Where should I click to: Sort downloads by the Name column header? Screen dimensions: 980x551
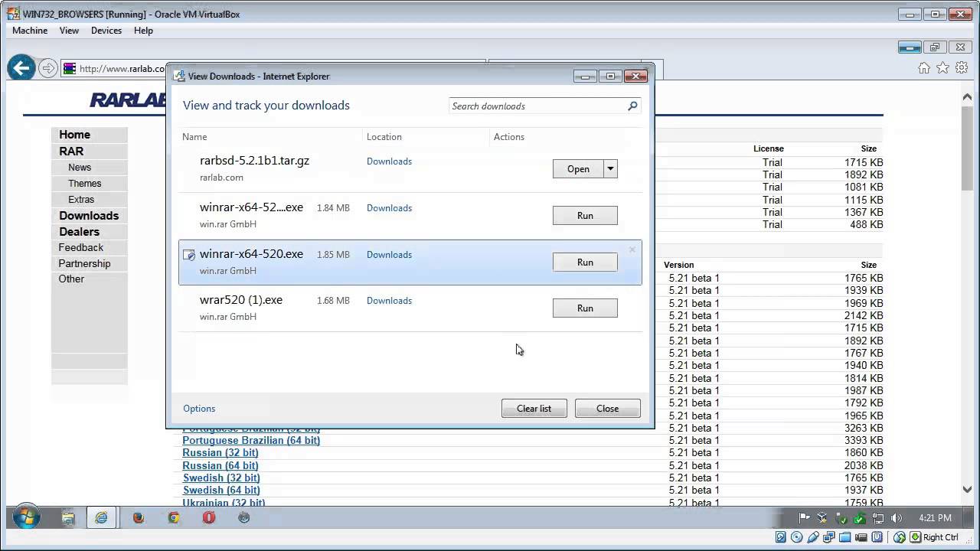coord(194,137)
